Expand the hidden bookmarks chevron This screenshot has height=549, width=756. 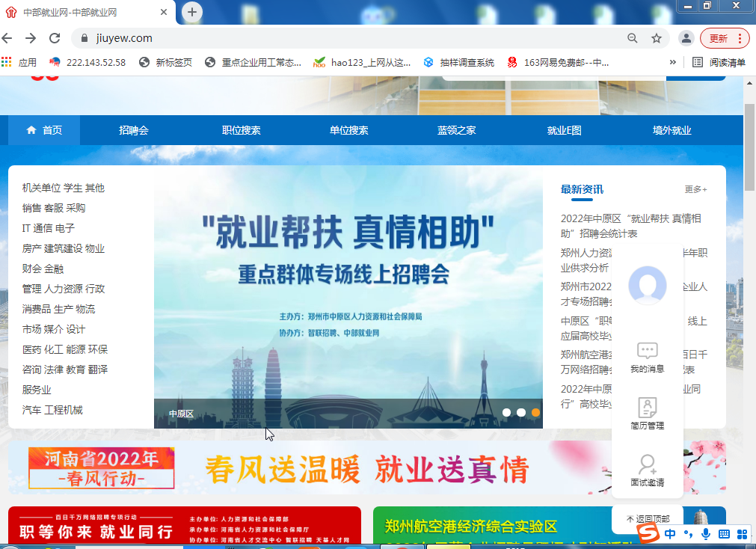click(x=673, y=62)
